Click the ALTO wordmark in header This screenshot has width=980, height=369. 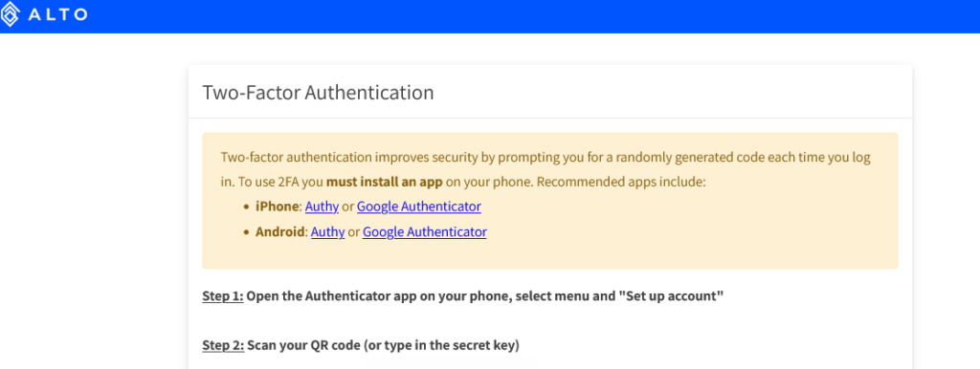57,13
